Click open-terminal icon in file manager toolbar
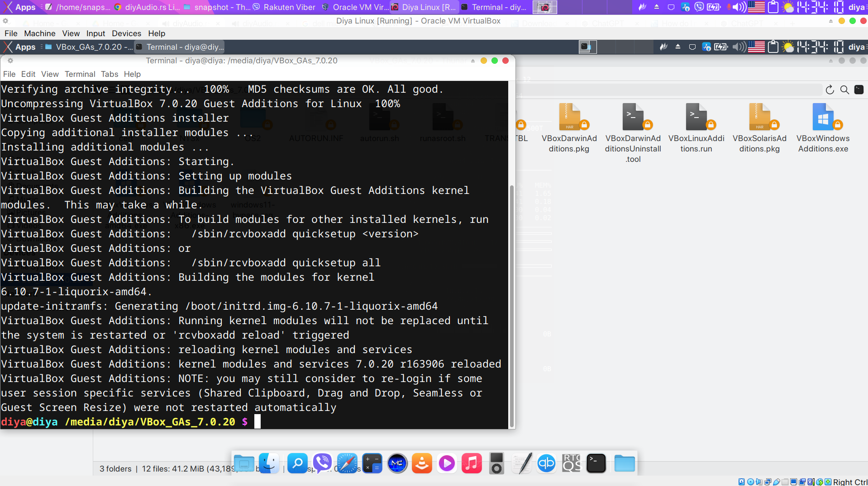Image resolution: width=868 pixels, height=486 pixels. [859, 90]
